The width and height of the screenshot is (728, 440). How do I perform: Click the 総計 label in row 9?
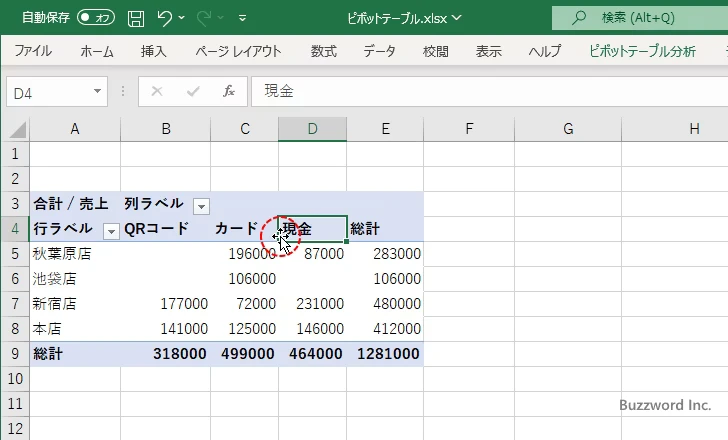pyautogui.click(x=75, y=354)
